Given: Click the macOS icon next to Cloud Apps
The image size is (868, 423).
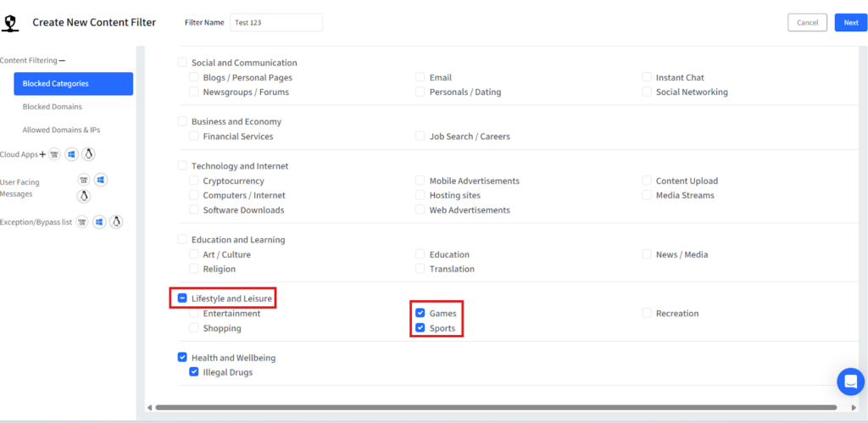Looking at the screenshot, I should coord(54,154).
